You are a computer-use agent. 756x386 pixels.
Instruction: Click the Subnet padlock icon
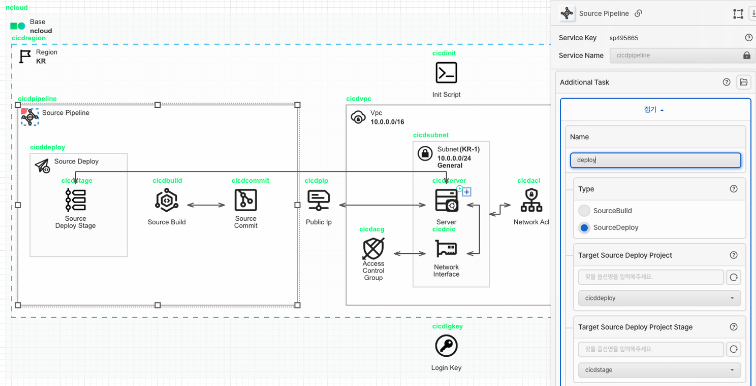[x=425, y=154]
